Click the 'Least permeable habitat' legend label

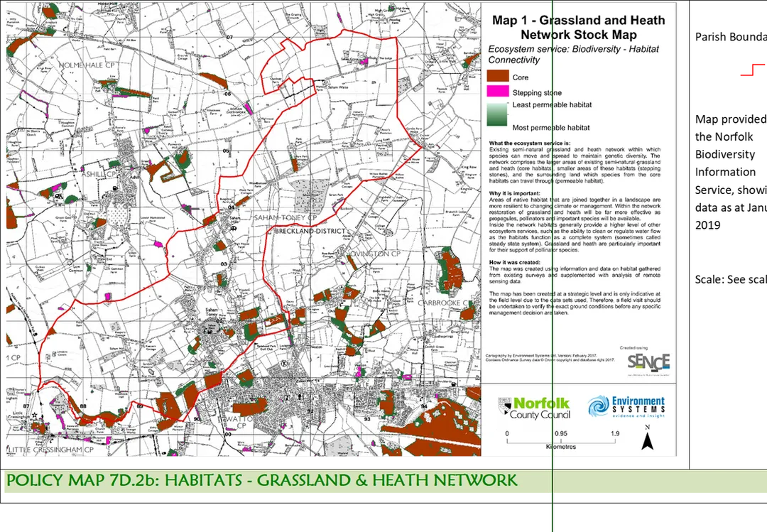coord(552,104)
